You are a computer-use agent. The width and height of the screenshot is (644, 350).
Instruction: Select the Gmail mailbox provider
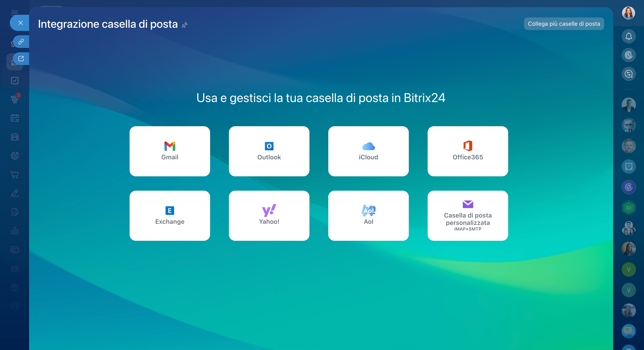tap(169, 151)
